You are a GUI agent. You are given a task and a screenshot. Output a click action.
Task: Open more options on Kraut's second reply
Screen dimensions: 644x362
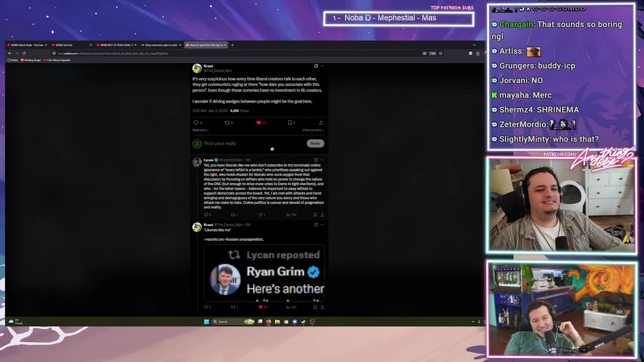[323, 225]
